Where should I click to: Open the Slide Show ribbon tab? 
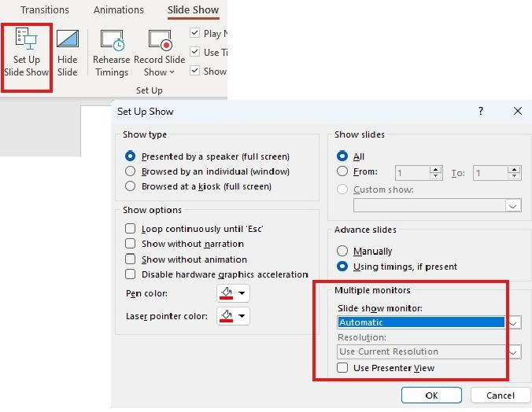point(193,10)
